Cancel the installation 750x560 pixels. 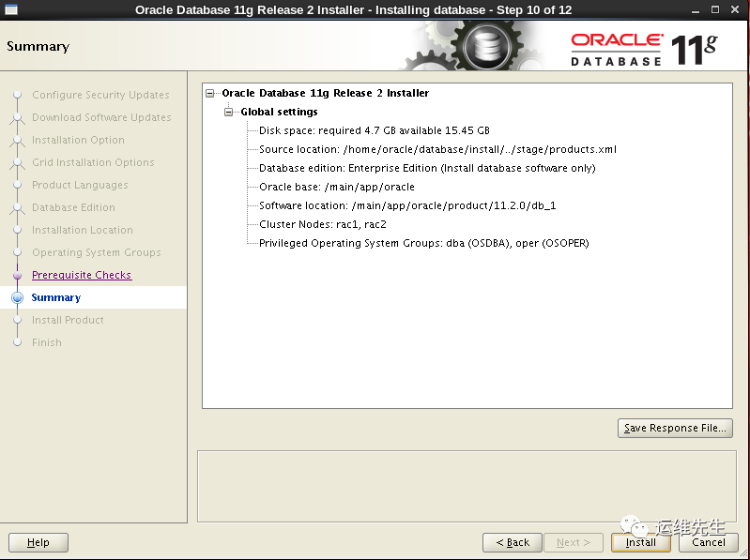tap(709, 542)
